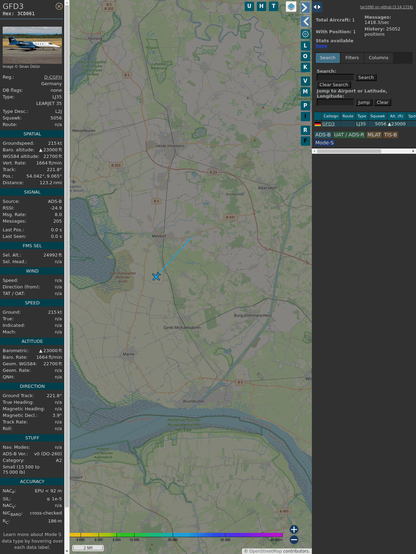Click the U map toggle button
Viewport: 416px width, 554px height.
coord(250,6)
